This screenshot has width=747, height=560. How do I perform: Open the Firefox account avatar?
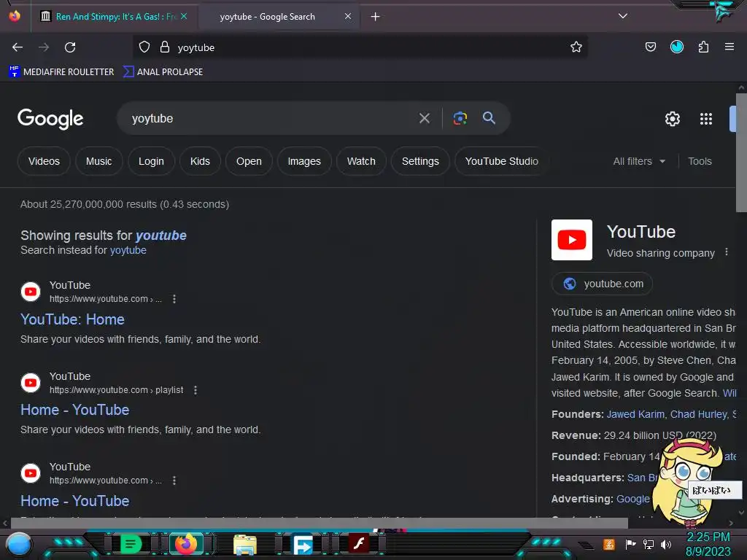(676, 47)
